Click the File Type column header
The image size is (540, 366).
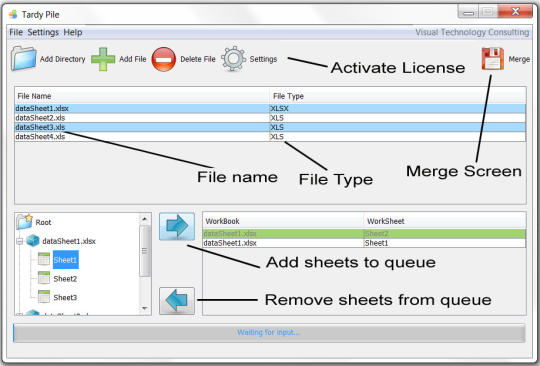coord(397,96)
